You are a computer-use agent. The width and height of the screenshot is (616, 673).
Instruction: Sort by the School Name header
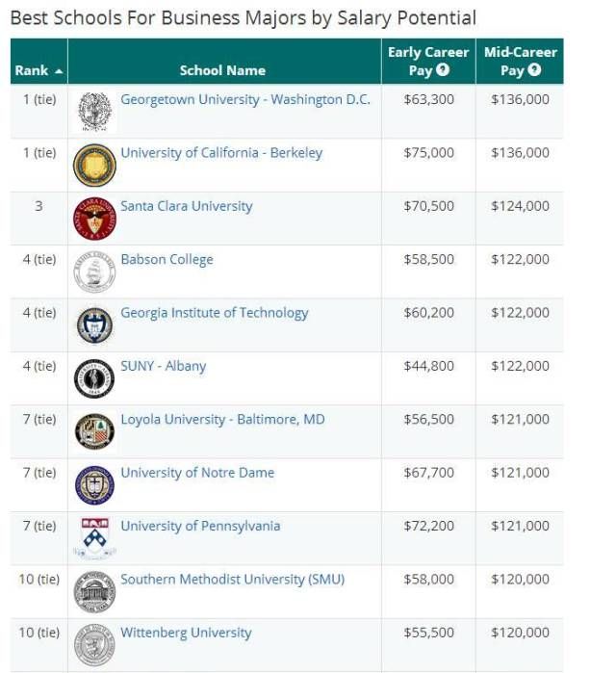pos(222,70)
